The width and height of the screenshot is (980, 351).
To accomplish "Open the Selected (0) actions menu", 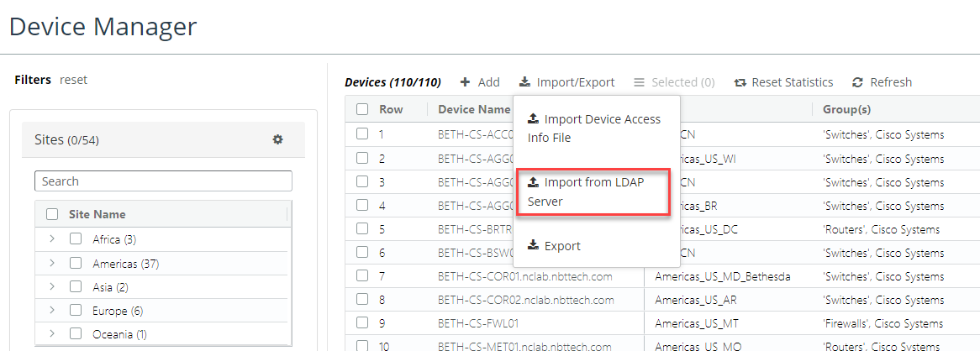I will (674, 82).
